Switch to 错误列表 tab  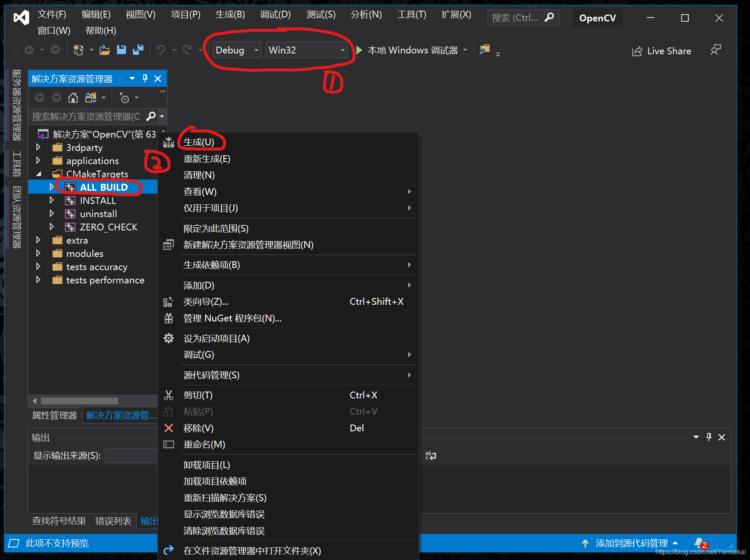pos(113,521)
